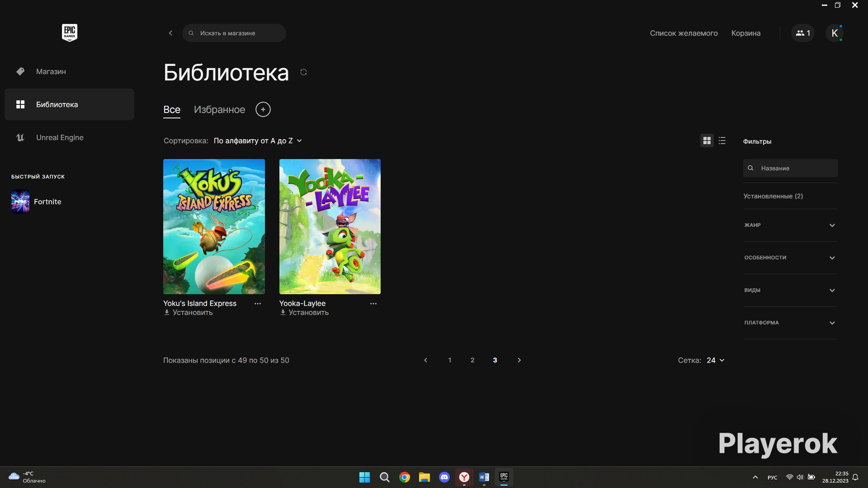Restore down the launcher window
This screenshot has height=488, width=868.
click(838, 5)
